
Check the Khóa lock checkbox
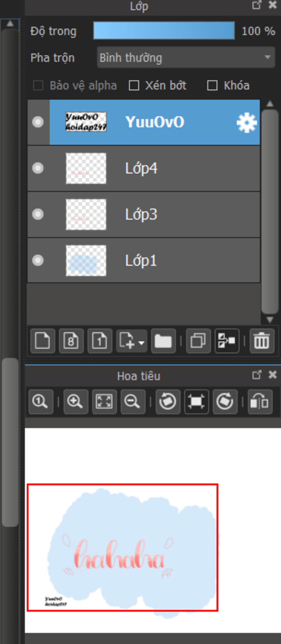(x=212, y=85)
